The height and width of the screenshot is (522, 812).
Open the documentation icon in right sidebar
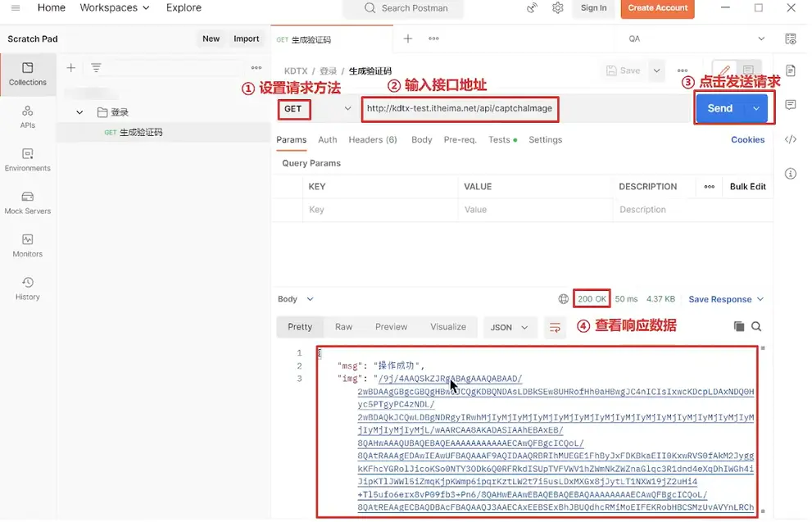click(790, 70)
